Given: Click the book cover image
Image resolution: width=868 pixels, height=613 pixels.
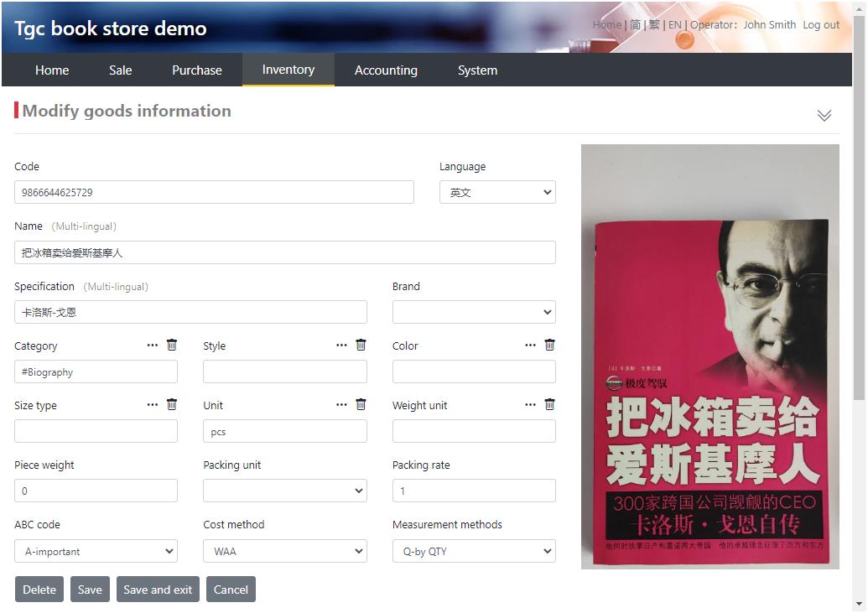Looking at the screenshot, I should 710,356.
